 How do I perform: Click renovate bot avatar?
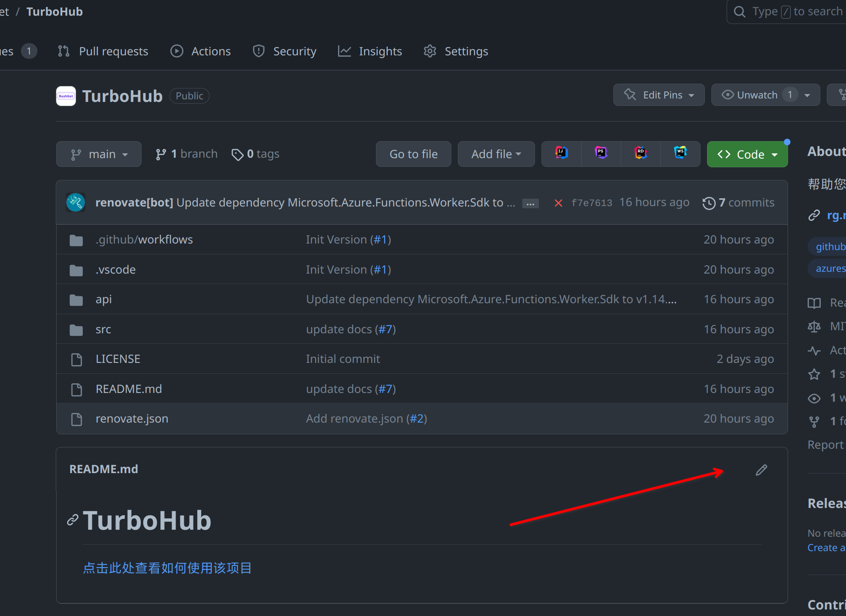pos(75,202)
